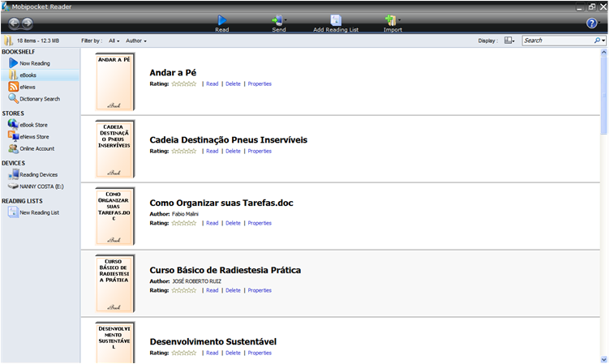Screen dimensions: 610x364
Task: Open Properties for Desenvolvimento Sustentável
Action: (x=260, y=353)
